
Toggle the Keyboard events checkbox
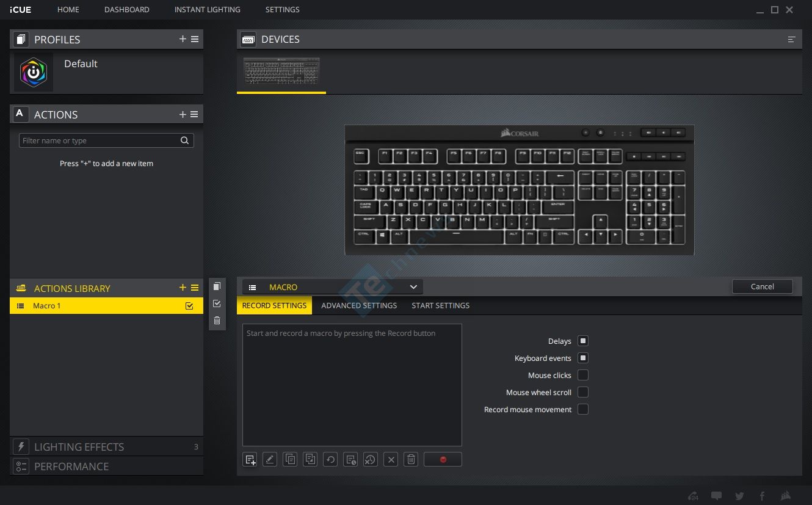tap(583, 358)
